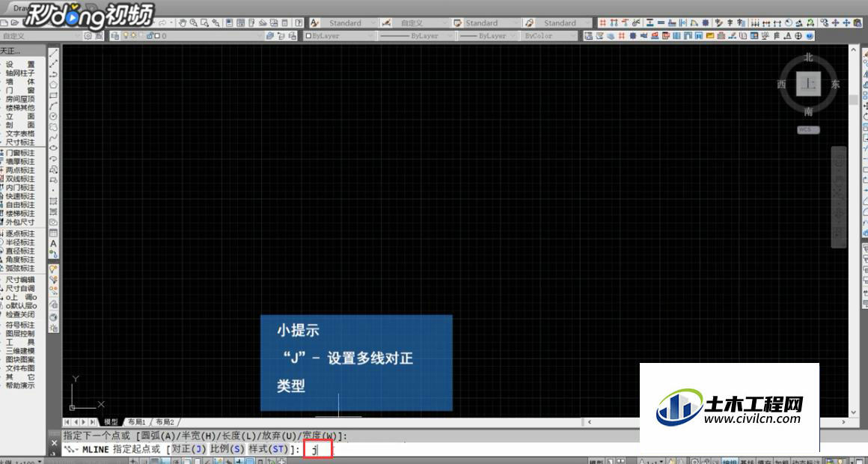Toggle layer on/off lightbulb
Image resolution: width=868 pixels, height=464 pixels.
[126, 35]
